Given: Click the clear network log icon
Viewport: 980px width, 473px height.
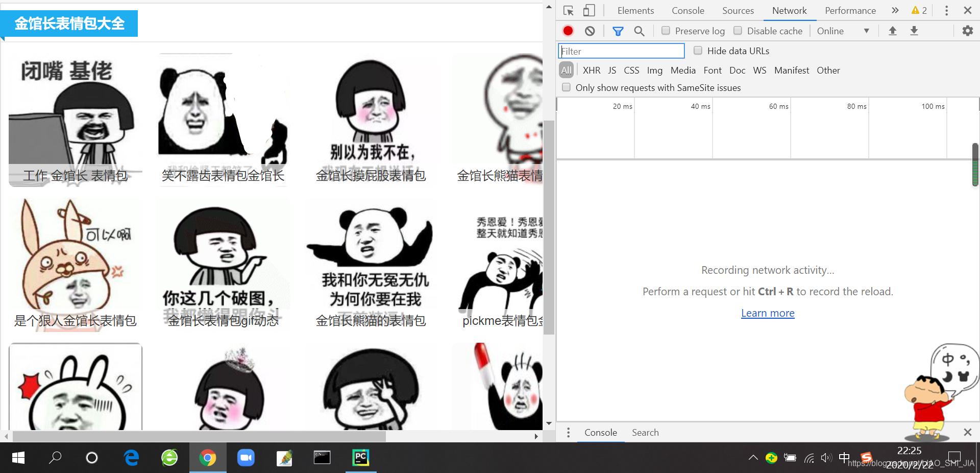Looking at the screenshot, I should [x=590, y=31].
